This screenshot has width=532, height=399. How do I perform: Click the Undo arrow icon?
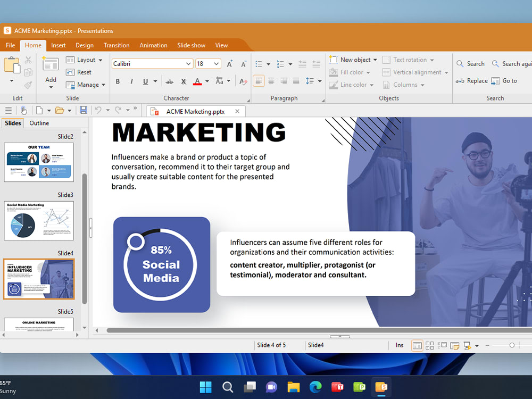coord(98,110)
